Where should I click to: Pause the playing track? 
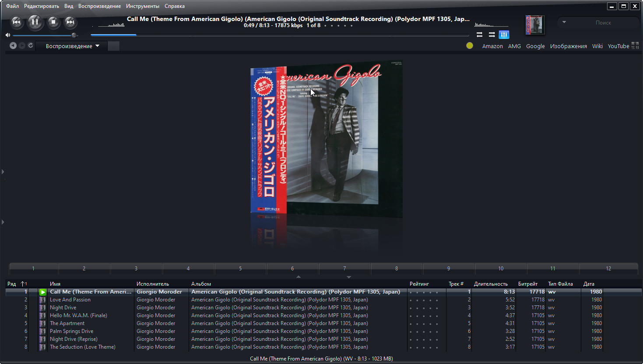click(x=35, y=22)
